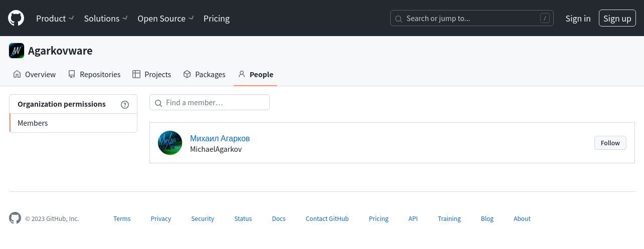Click the slash shortcut key icon
Viewport: 644px width, 249px height.
(545, 19)
